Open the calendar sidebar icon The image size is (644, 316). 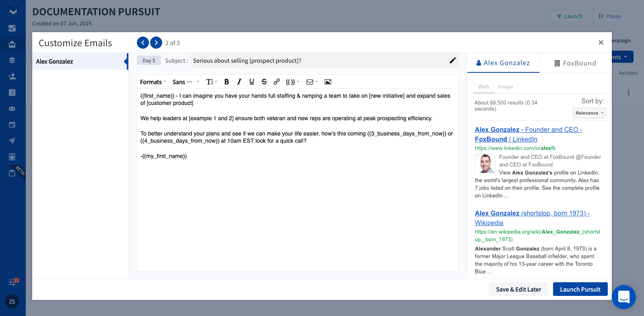tap(12, 125)
